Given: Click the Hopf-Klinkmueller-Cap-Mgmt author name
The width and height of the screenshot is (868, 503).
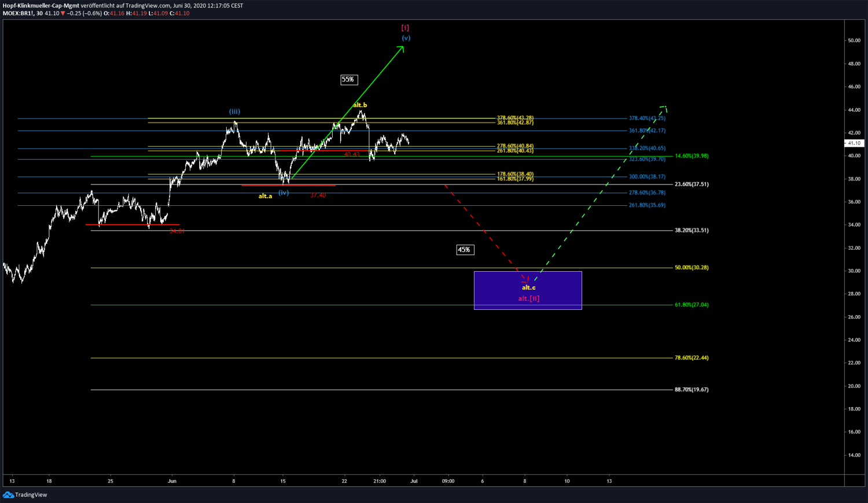Looking at the screenshot, I should [41, 6].
